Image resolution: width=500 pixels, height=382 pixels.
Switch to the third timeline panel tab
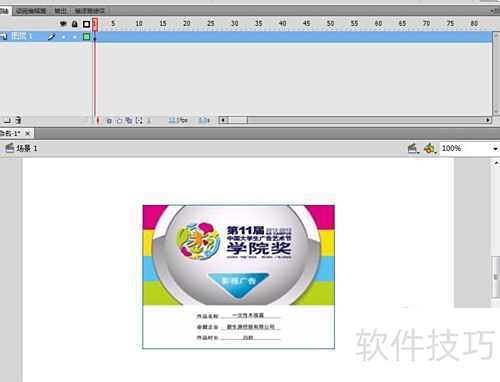click(60, 11)
